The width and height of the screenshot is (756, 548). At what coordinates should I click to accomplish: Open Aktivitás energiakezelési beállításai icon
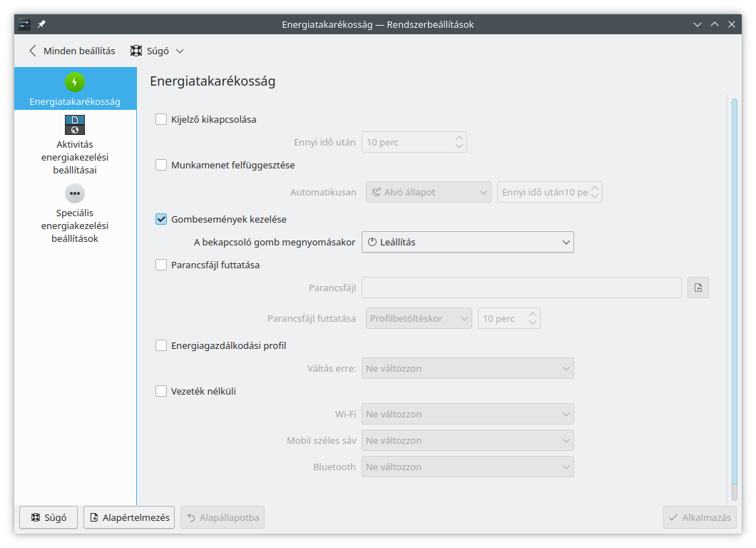point(75,125)
